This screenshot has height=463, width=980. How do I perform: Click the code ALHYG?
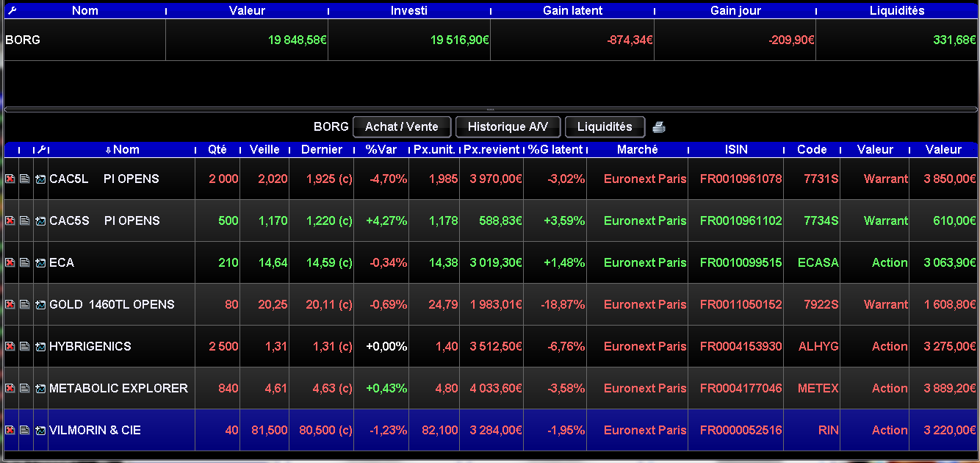coord(818,346)
